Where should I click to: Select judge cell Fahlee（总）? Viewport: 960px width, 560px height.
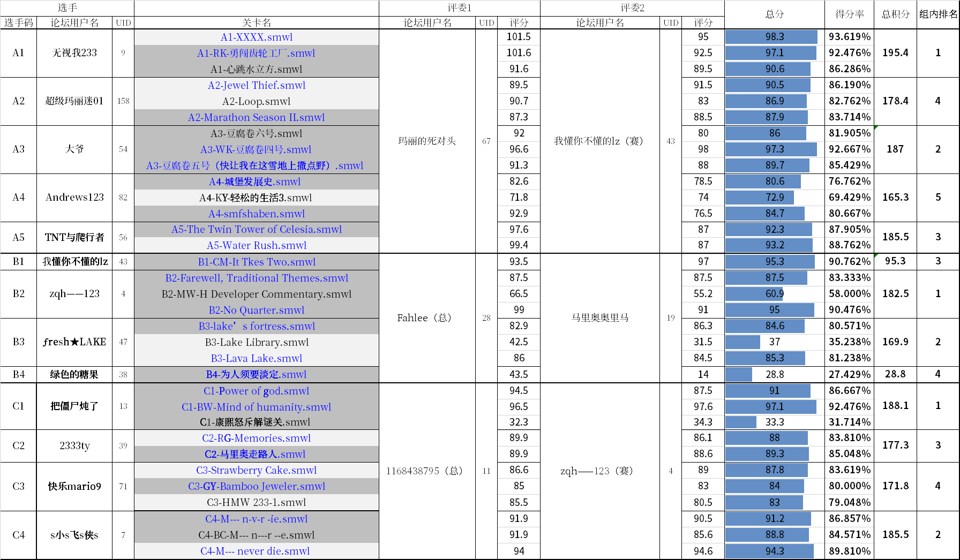click(427, 317)
